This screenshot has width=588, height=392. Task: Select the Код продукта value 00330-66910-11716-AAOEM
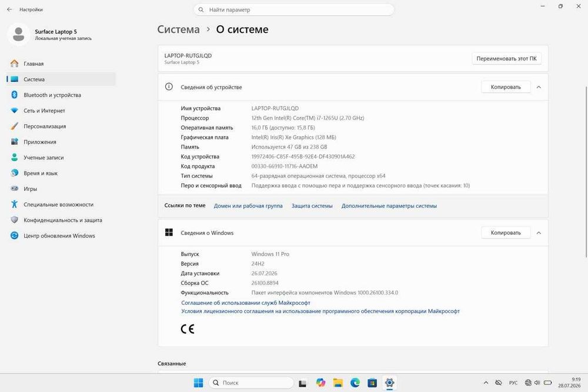coord(284,166)
